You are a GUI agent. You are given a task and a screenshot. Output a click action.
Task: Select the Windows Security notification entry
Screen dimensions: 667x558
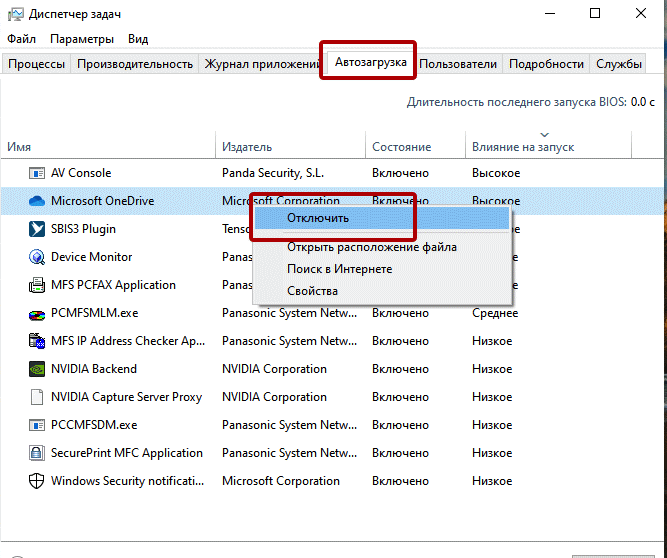[x=127, y=481]
